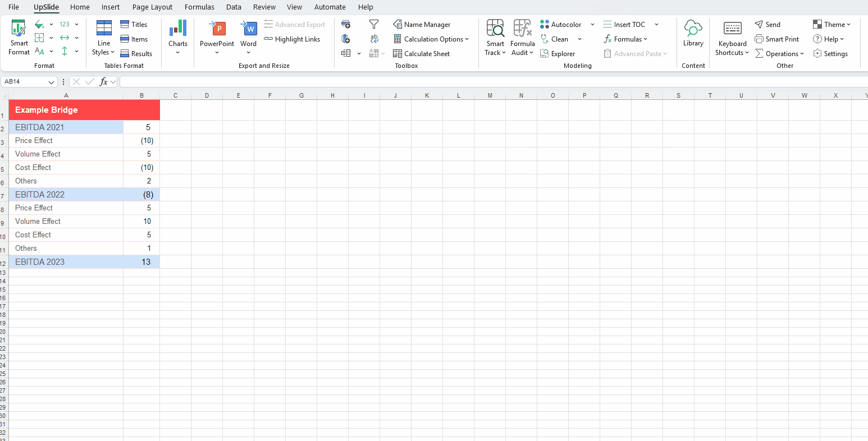Click Smart Print
This screenshot has height=441, width=868.
click(x=776, y=39)
